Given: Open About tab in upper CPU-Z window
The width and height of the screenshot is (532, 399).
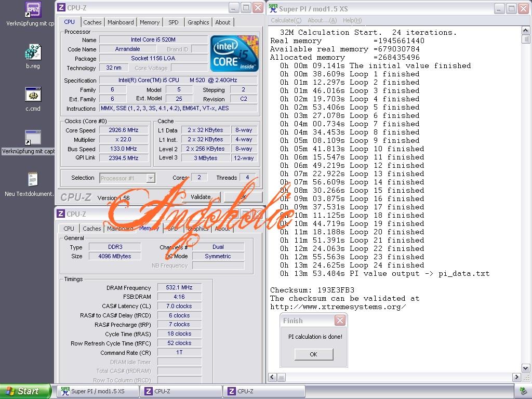Looking at the screenshot, I should tap(222, 22).
